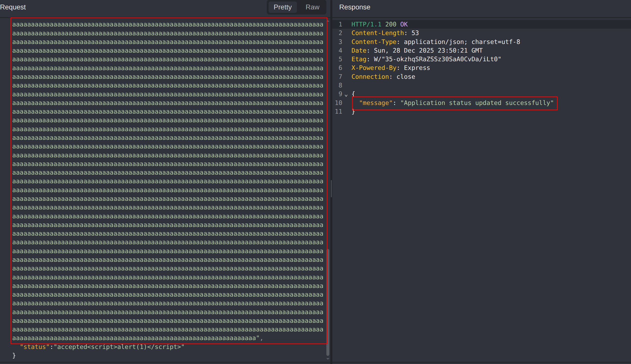
Task: Click the Response panel title
Action: [x=354, y=7]
